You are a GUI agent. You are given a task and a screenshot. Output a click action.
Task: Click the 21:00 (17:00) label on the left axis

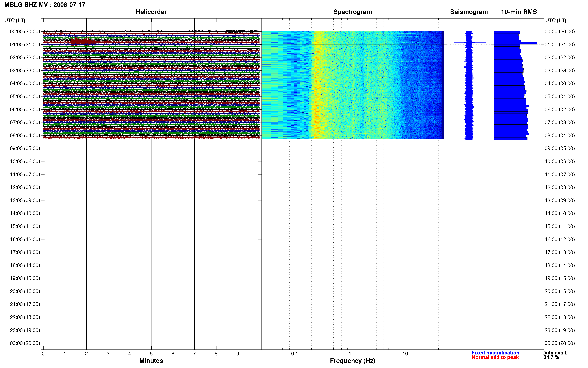point(25,304)
